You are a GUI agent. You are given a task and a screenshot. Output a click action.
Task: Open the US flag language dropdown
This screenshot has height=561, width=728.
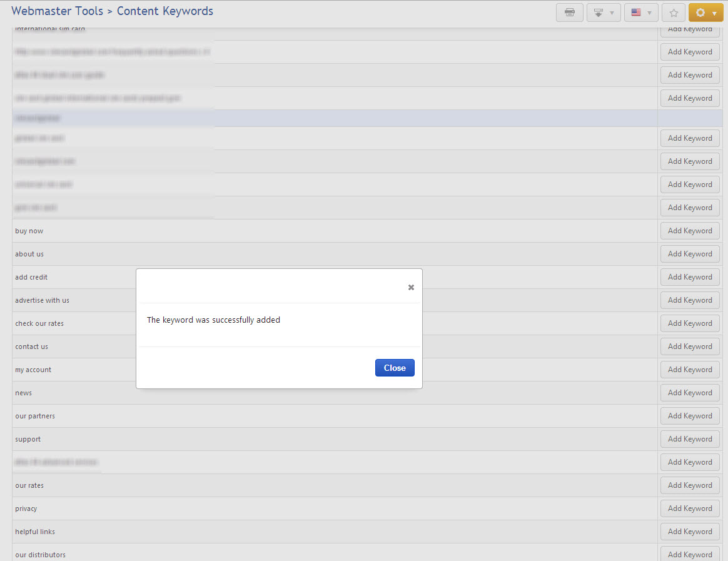pos(640,13)
